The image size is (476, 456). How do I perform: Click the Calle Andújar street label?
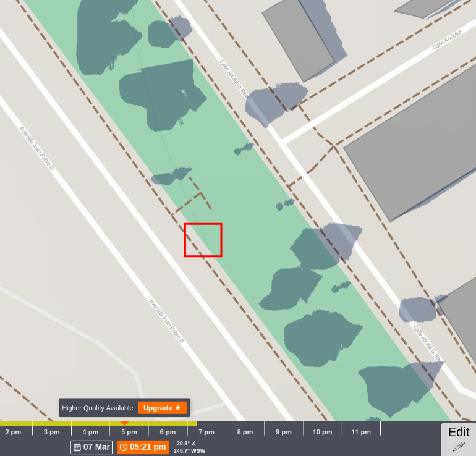tap(447, 40)
